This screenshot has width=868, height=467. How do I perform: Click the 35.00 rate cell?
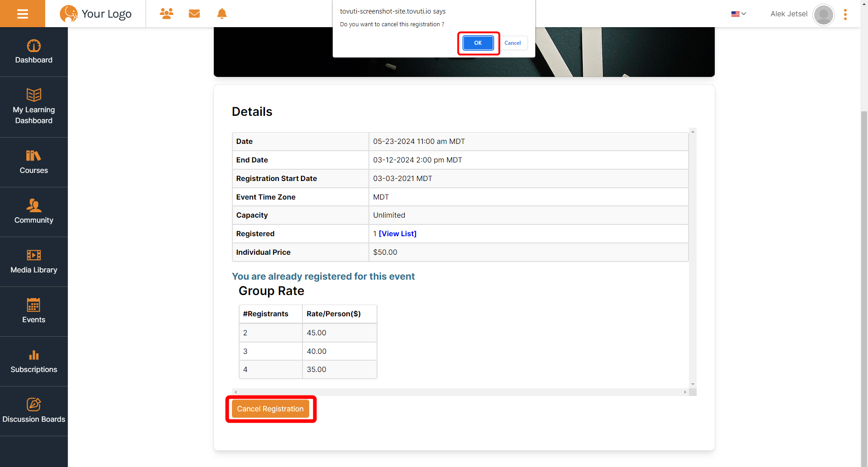pyautogui.click(x=340, y=369)
